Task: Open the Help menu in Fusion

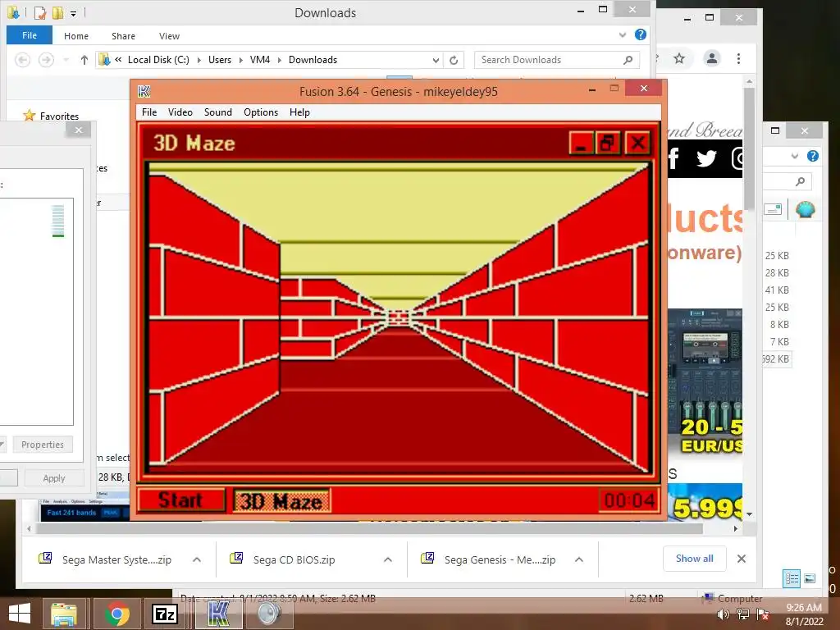Action: (299, 112)
